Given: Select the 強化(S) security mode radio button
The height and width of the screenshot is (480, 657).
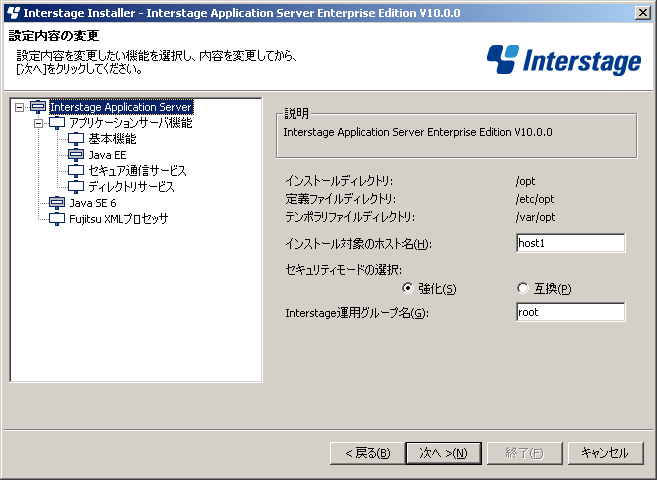Looking at the screenshot, I should (x=407, y=288).
